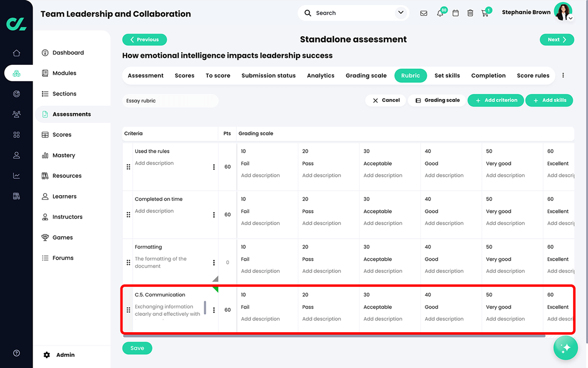
Task: Open options menu for Formatting criterion
Action: 214,263
